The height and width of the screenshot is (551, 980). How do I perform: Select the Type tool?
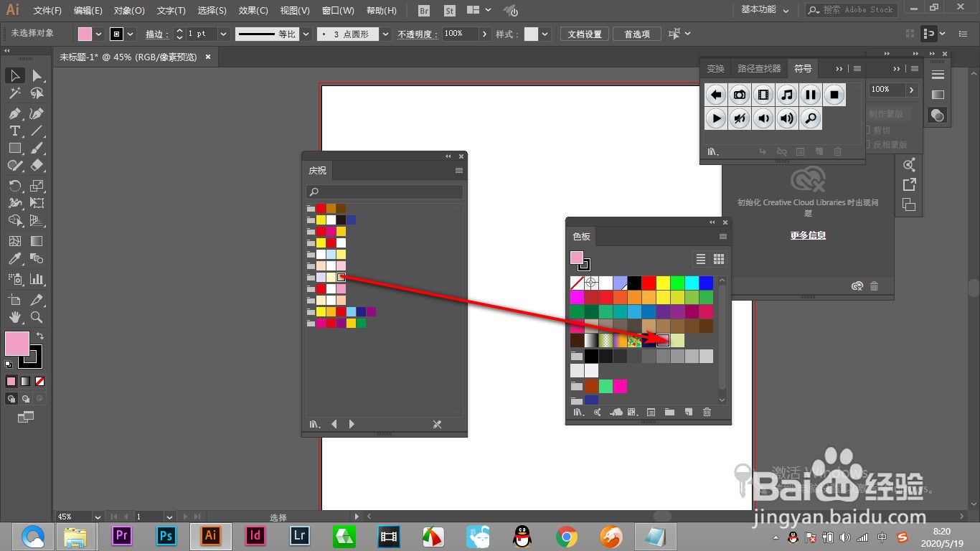pos(15,131)
